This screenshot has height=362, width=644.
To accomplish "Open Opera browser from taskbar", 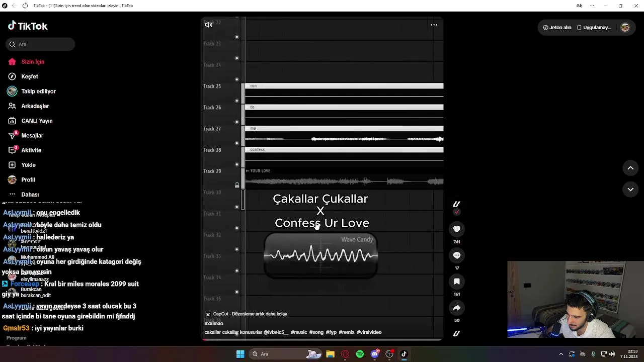I will [x=345, y=354].
